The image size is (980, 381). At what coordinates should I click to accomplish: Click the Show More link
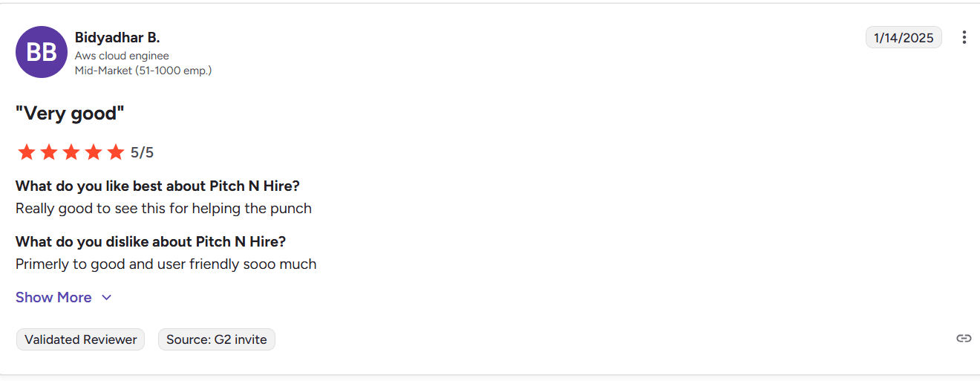point(53,297)
